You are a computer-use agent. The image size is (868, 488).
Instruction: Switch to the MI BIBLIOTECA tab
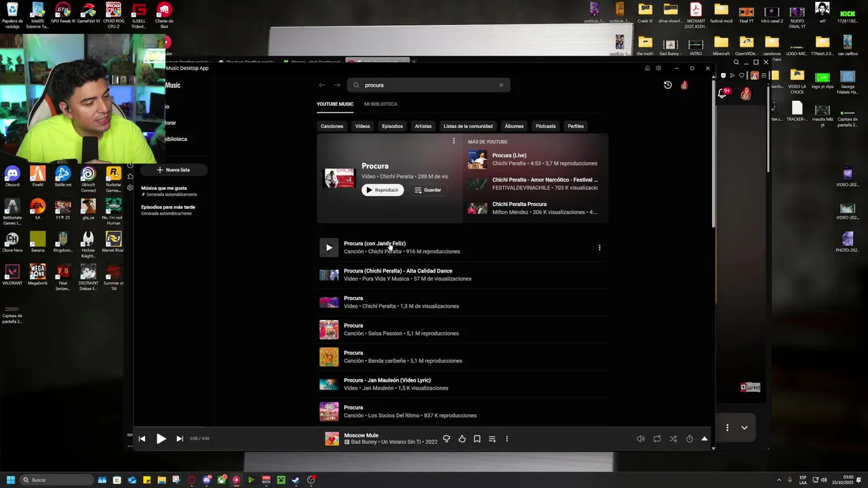pos(380,104)
